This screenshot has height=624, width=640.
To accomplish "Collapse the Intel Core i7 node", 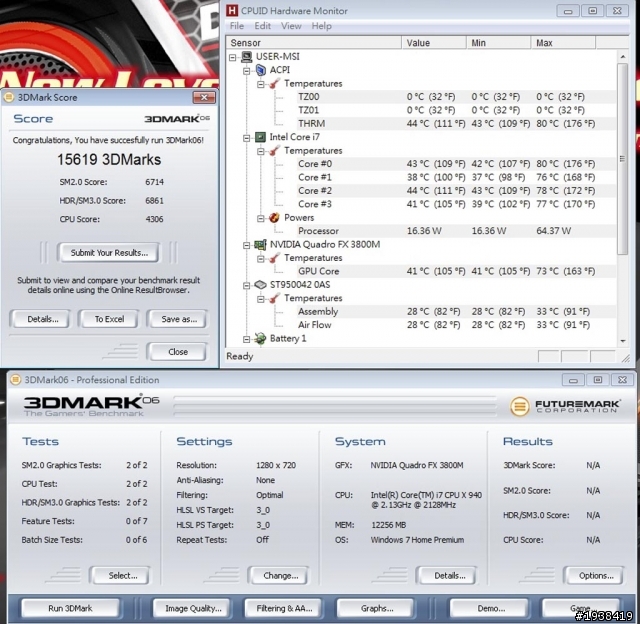I will coord(247,138).
